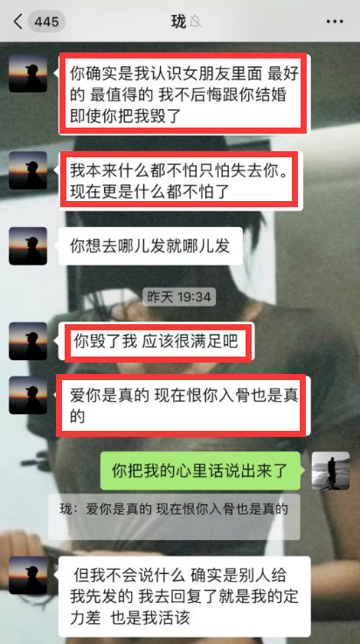
Task: Tap avatar beside 你想去哪儿发就哪儿发
Action: (28, 246)
